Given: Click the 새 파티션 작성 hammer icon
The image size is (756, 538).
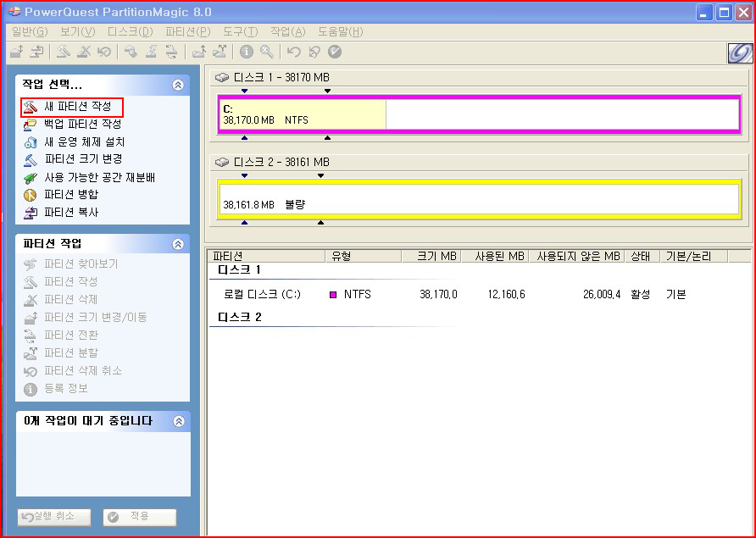Looking at the screenshot, I should point(31,107).
